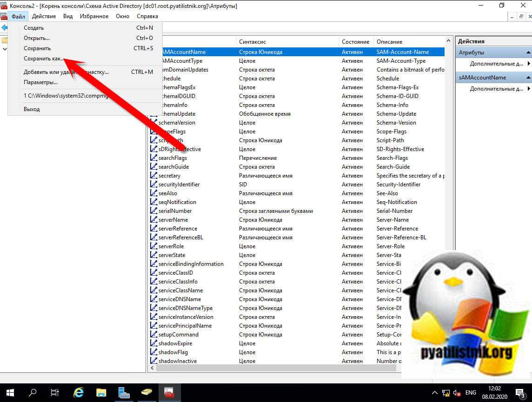The height and width of the screenshot is (402, 532).
Task: Click the shadowExpire attribute icon
Action: [x=153, y=343]
